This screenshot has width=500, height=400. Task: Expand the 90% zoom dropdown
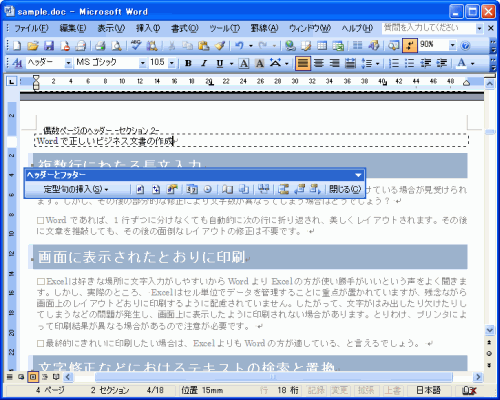(x=452, y=45)
